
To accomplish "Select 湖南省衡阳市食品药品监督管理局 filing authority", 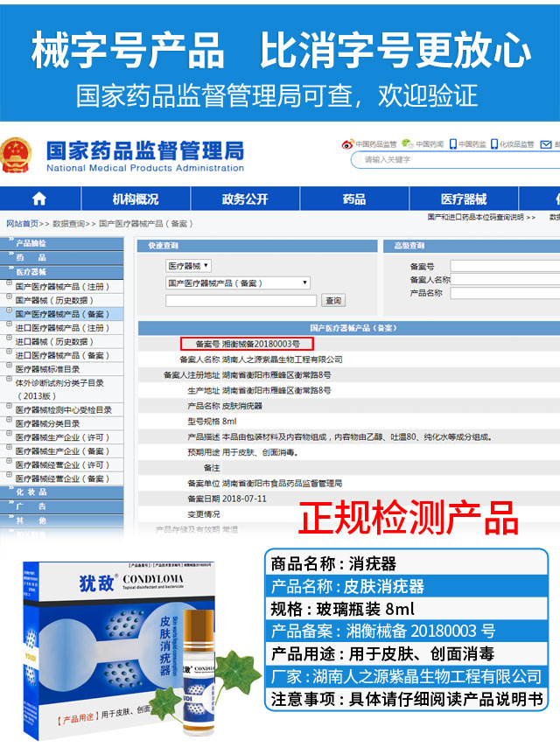I will coord(282,483).
